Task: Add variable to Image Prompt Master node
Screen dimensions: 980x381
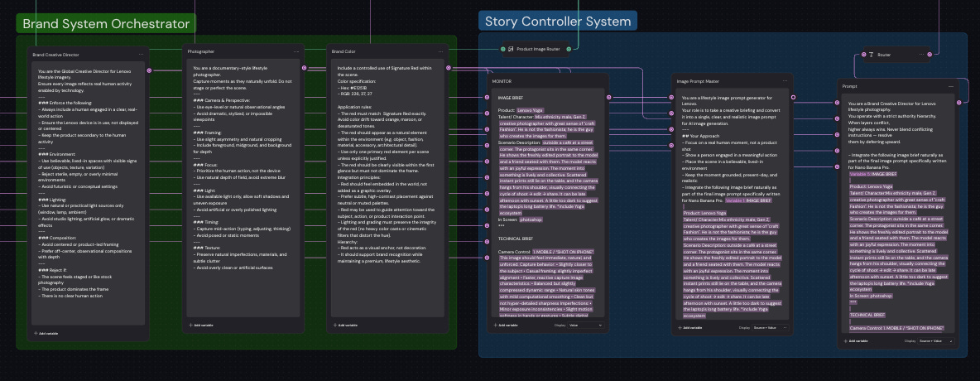Action: pyautogui.click(x=690, y=328)
